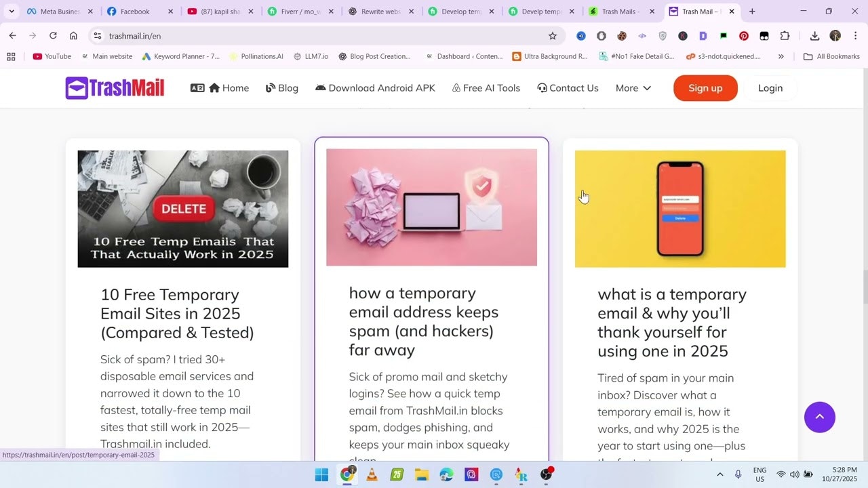
Task: Click the Pinterest extension icon
Action: click(x=744, y=35)
